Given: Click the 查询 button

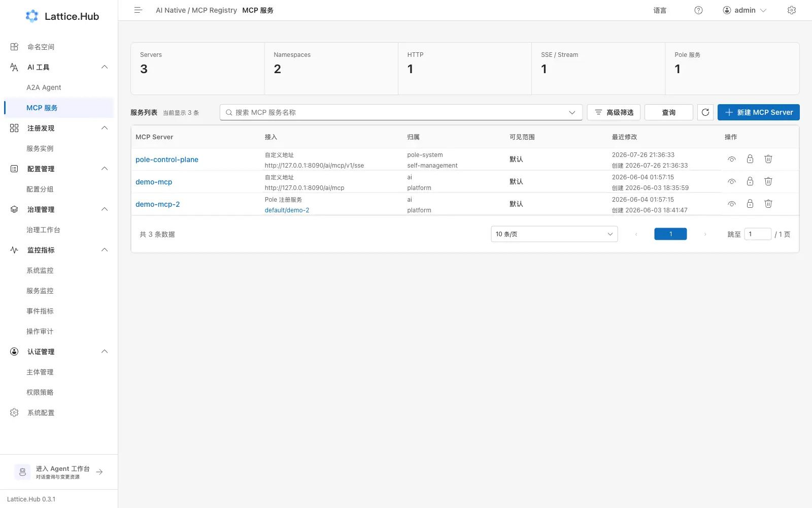Looking at the screenshot, I should click(668, 112).
